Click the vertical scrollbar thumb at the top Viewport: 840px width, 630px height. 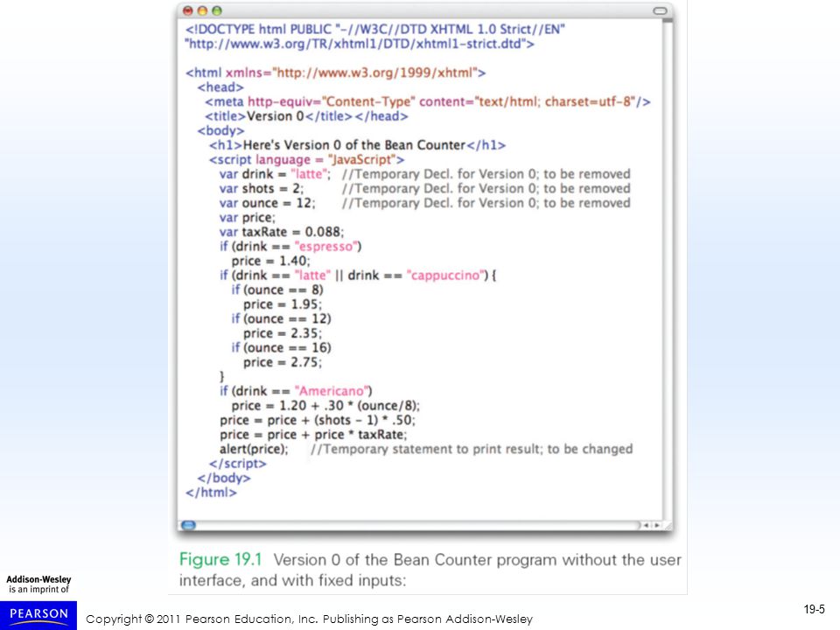[x=668, y=20]
